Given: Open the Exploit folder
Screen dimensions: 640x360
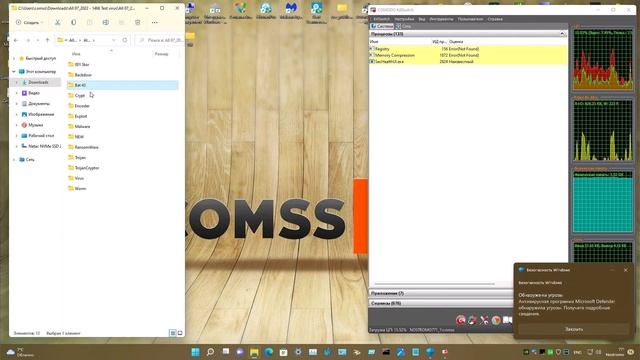Looking at the screenshot, I should coord(81,116).
